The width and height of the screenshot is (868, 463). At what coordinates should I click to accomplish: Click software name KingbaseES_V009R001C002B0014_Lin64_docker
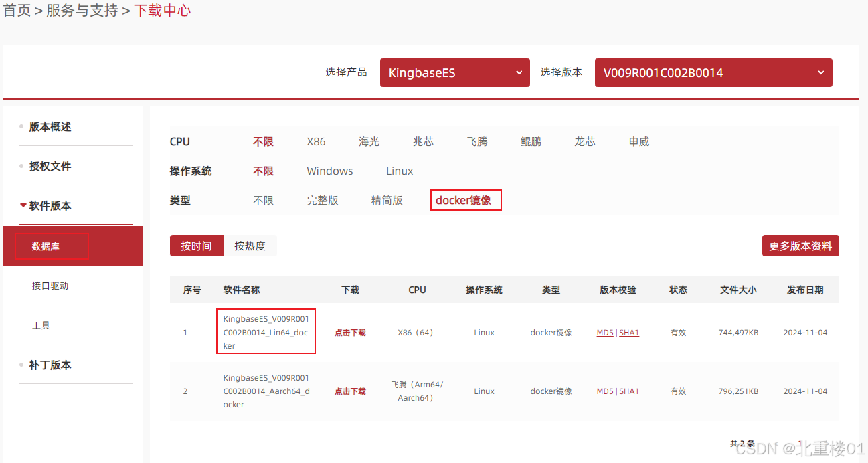pos(266,332)
